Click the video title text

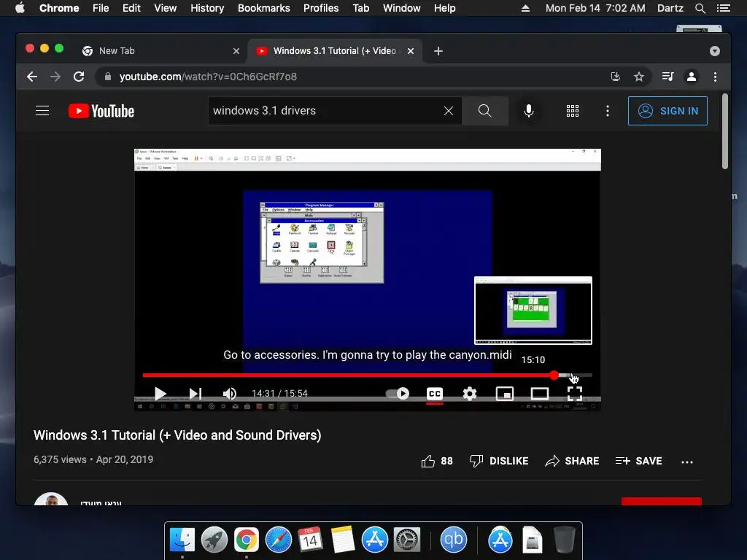click(177, 435)
